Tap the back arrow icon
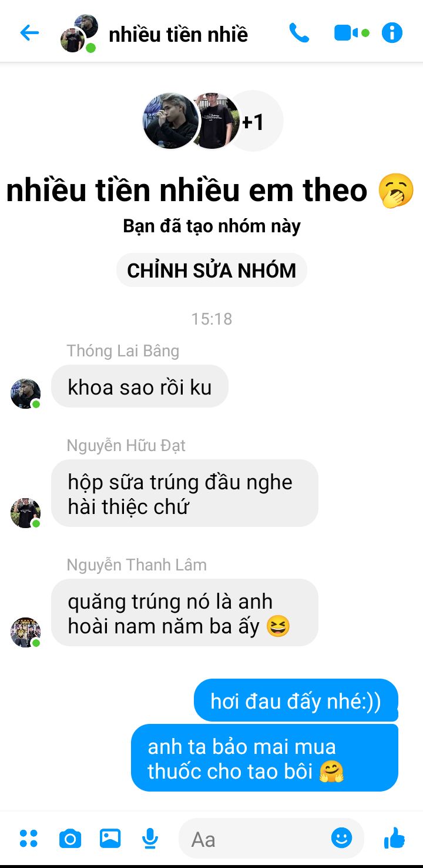Image resolution: width=423 pixels, height=868 pixels. point(29,33)
